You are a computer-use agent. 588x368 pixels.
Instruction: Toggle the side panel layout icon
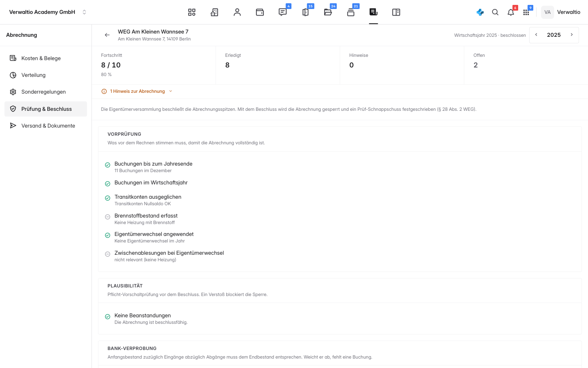point(396,12)
